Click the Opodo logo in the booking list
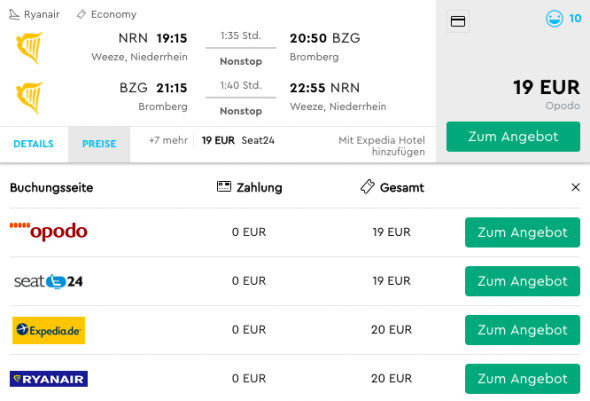 (49, 231)
